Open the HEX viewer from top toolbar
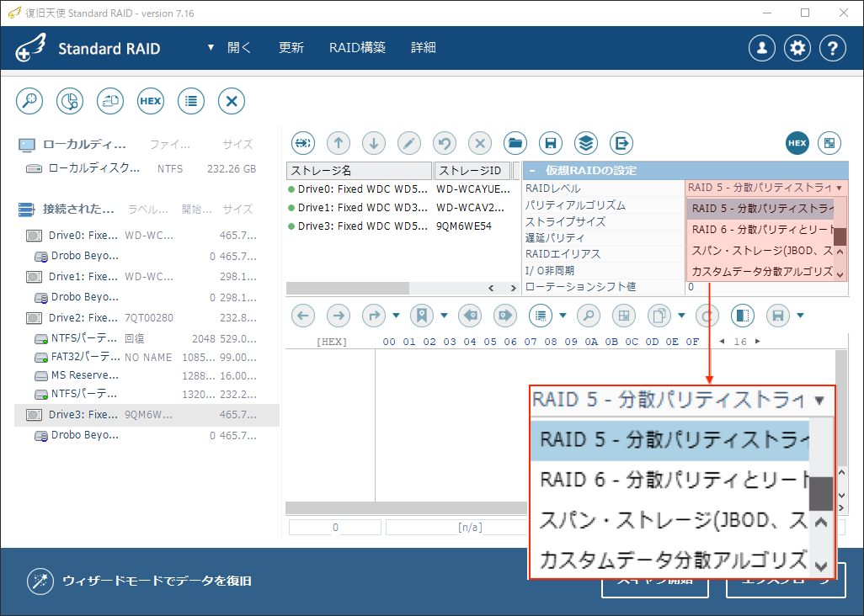The width and height of the screenshot is (864, 616). (x=151, y=101)
